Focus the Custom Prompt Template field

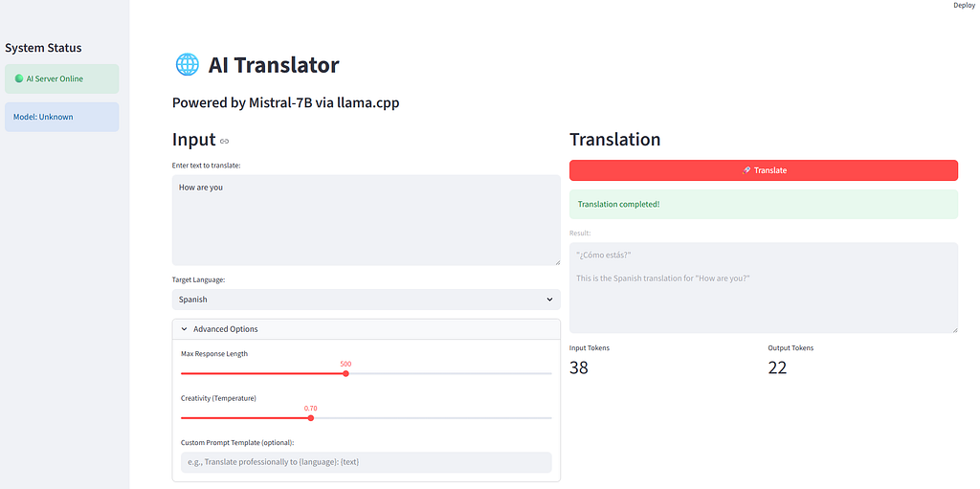[x=366, y=462]
